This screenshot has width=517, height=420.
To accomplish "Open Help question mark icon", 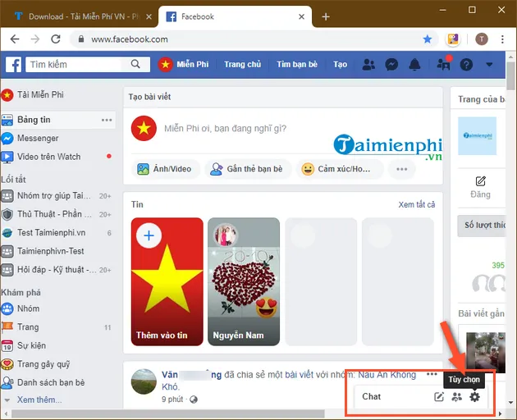I will point(466,64).
